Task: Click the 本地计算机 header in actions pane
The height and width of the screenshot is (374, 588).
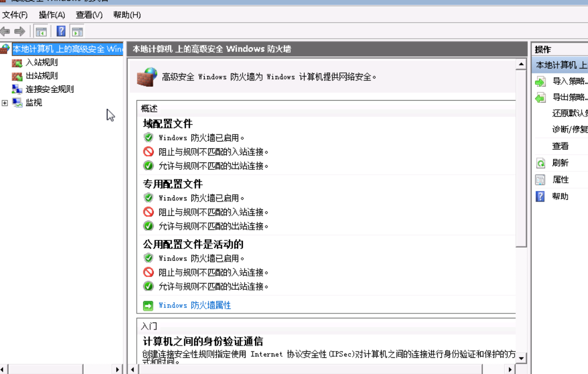Action: [560, 65]
